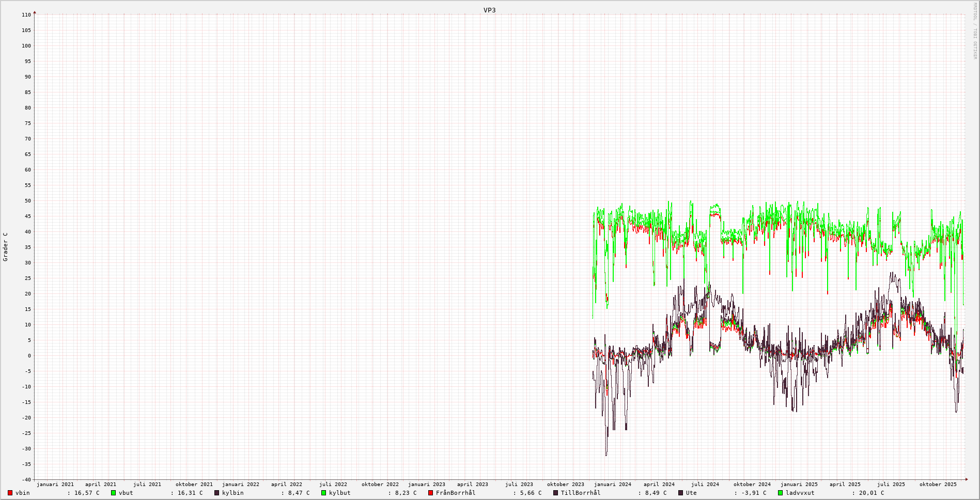Screen dimensions: 980x500
Task: Click the dark TillBorrhål legend swatch
Action: click(x=556, y=493)
